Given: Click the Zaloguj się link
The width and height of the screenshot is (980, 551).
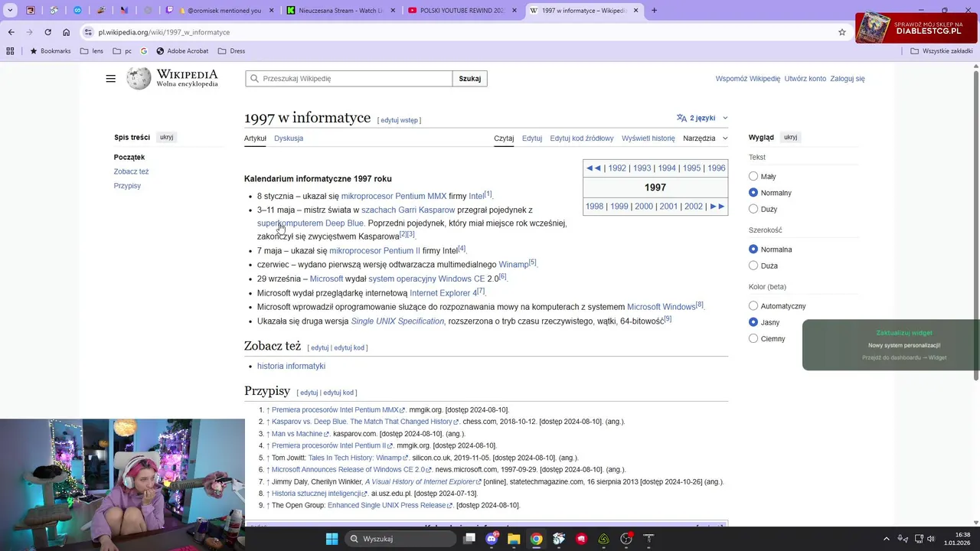Looking at the screenshot, I should click(848, 79).
